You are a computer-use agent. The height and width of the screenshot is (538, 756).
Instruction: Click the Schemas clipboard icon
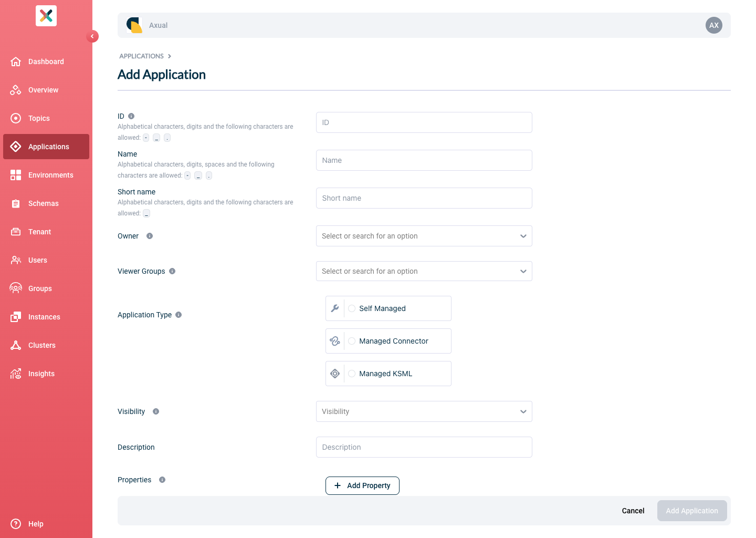coord(16,203)
